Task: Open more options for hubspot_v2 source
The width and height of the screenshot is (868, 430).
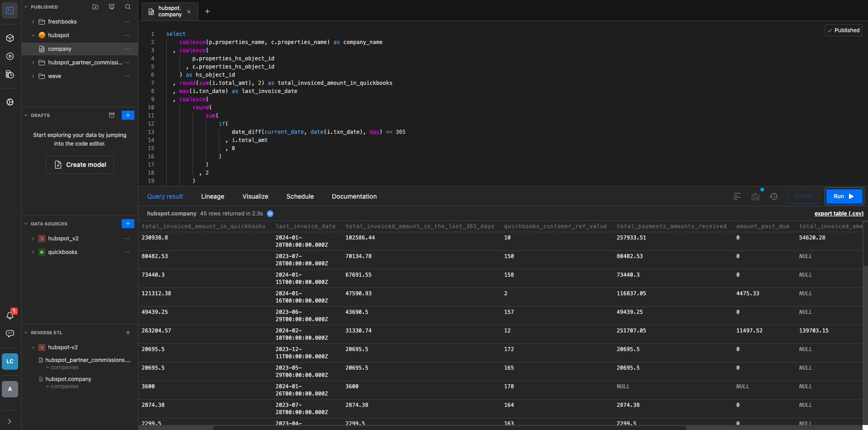Action: [x=127, y=239]
